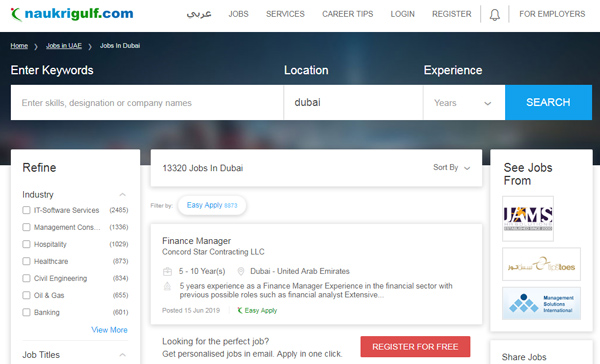Image resolution: width=600 pixels, height=364 pixels.
Task: Follow the Jobs in UAE breadcrumb link
Action: click(64, 46)
